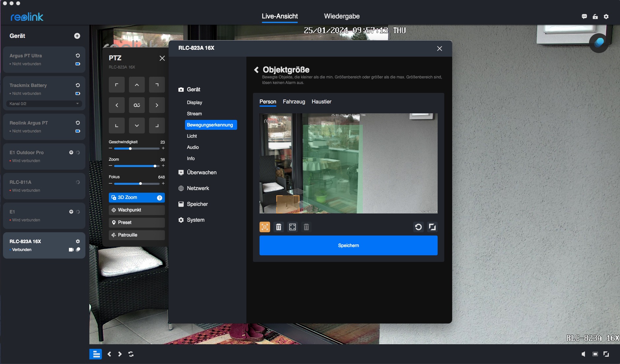Open the Wiedergabe tab
The height and width of the screenshot is (364, 620).
pyautogui.click(x=342, y=16)
